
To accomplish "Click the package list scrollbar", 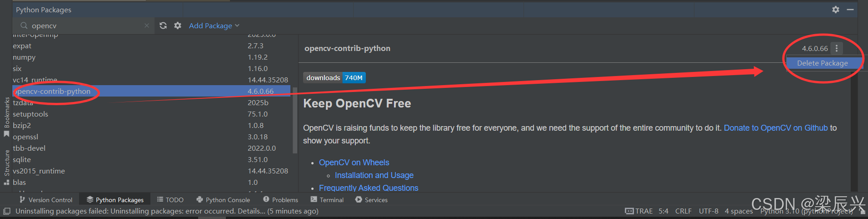I will (295, 121).
